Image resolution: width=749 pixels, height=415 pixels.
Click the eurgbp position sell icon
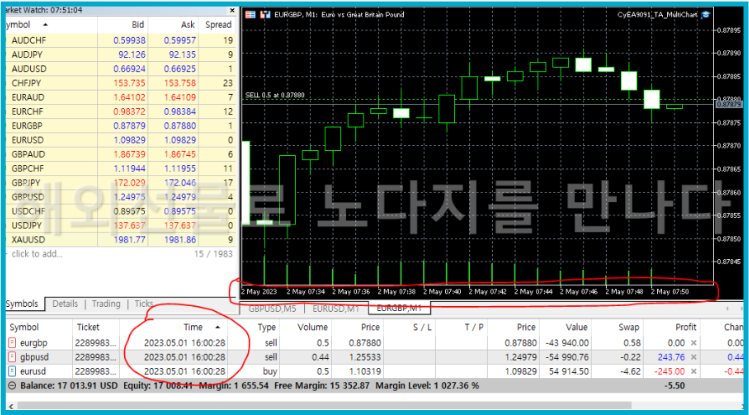pyautogui.click(x=12, y=343)
